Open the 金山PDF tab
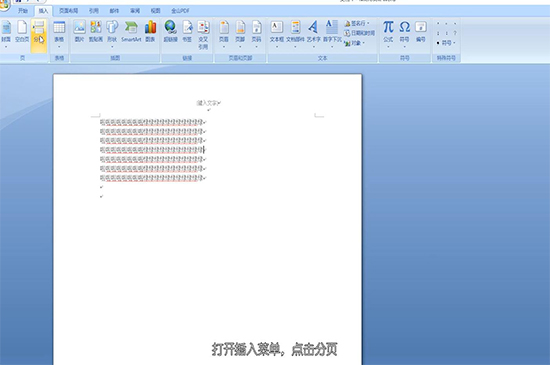 [x=180, y=11]
